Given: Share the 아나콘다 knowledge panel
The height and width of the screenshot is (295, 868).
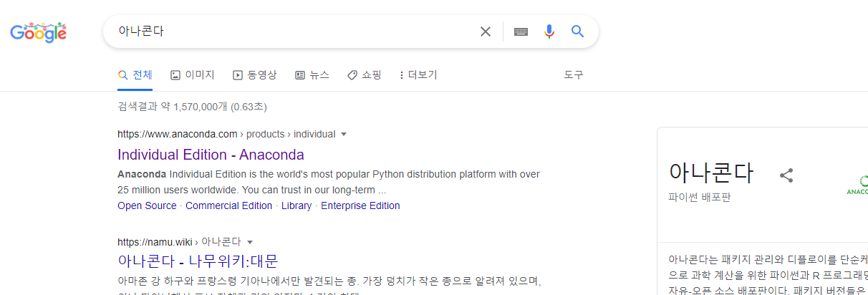Looking at the screenshot, I should coord(786,175).
